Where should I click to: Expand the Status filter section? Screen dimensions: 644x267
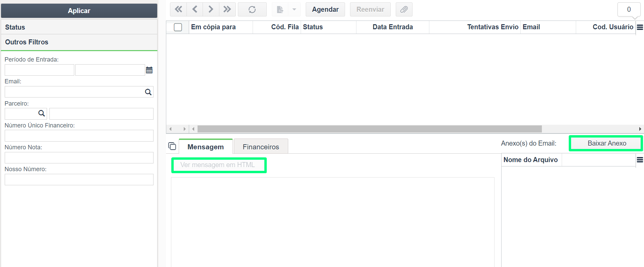pyautogui.click(x=79, y=27)
